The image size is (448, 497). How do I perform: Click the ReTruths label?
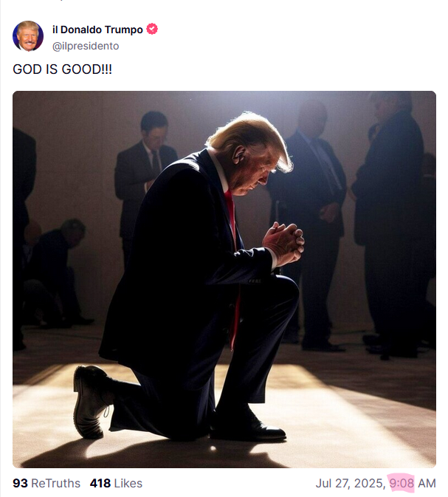56,484
